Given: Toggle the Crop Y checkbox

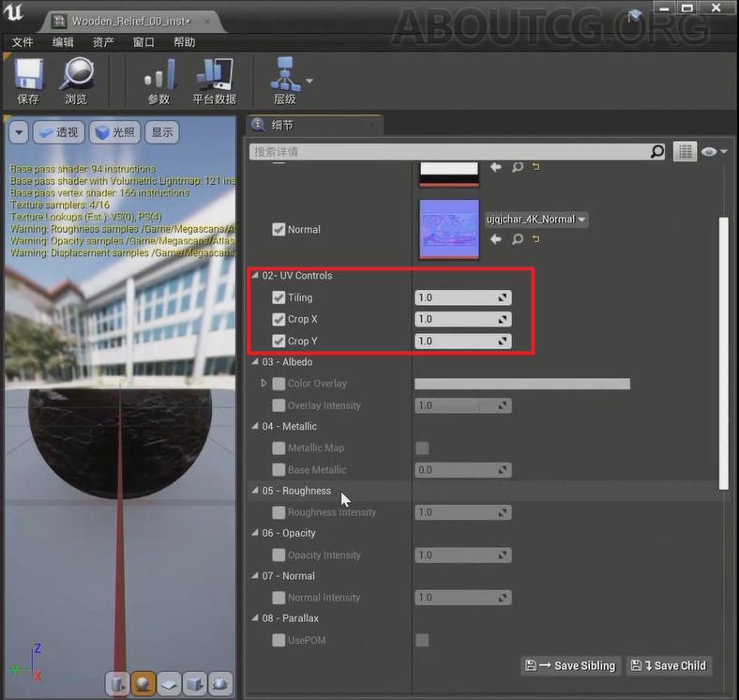Looking at the screenshot, I should click(x=279, y=341).
